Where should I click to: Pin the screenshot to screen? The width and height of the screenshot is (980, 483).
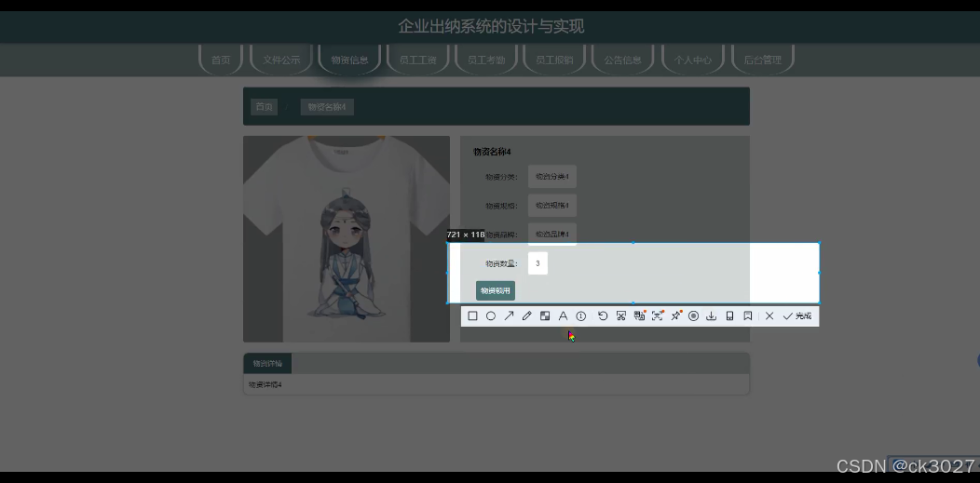click(675, 315)
